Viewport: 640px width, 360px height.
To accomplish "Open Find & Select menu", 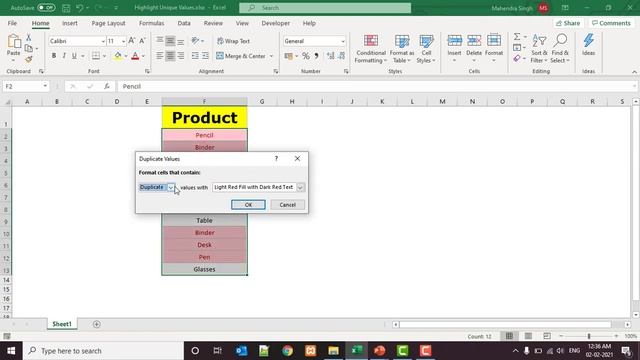I will 560,49.
